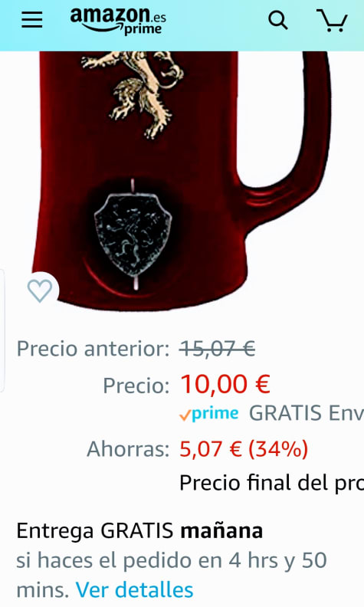Viewport: 364px width, 607px height.
Task: Click the struck-through 15,07 € previous price
Action: [217, 349]
